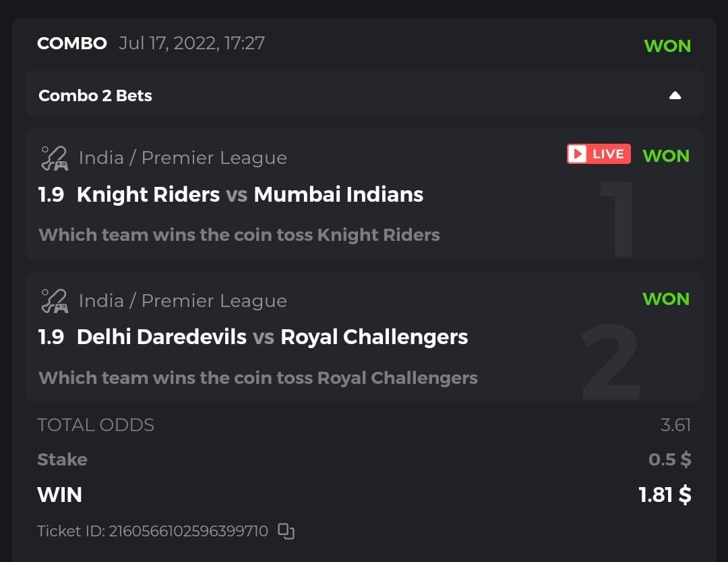Click the COMBO title with date
The image size is (728, 562).
(x=151, y=43)
